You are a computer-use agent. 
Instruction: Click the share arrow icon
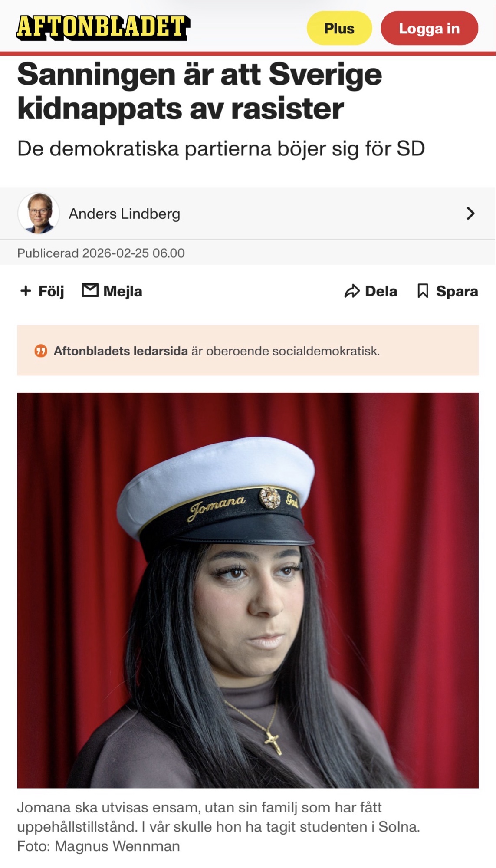pyautogui.click(x=352, y=291)
